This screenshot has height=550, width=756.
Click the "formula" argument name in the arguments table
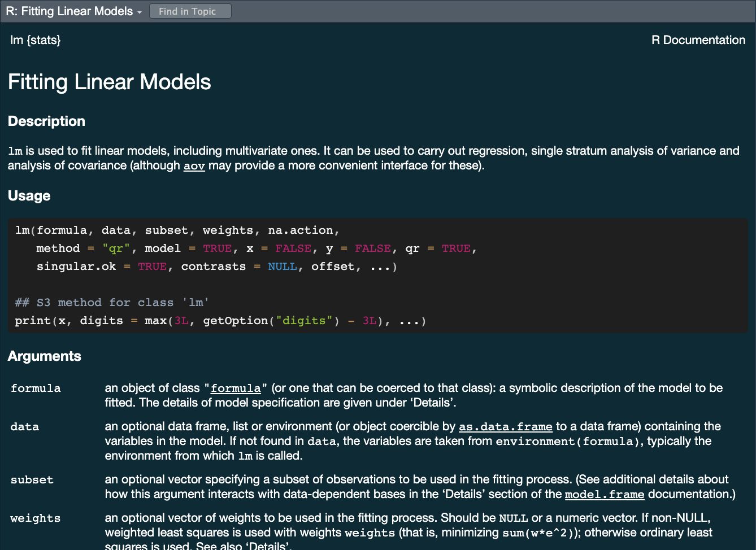36,389
